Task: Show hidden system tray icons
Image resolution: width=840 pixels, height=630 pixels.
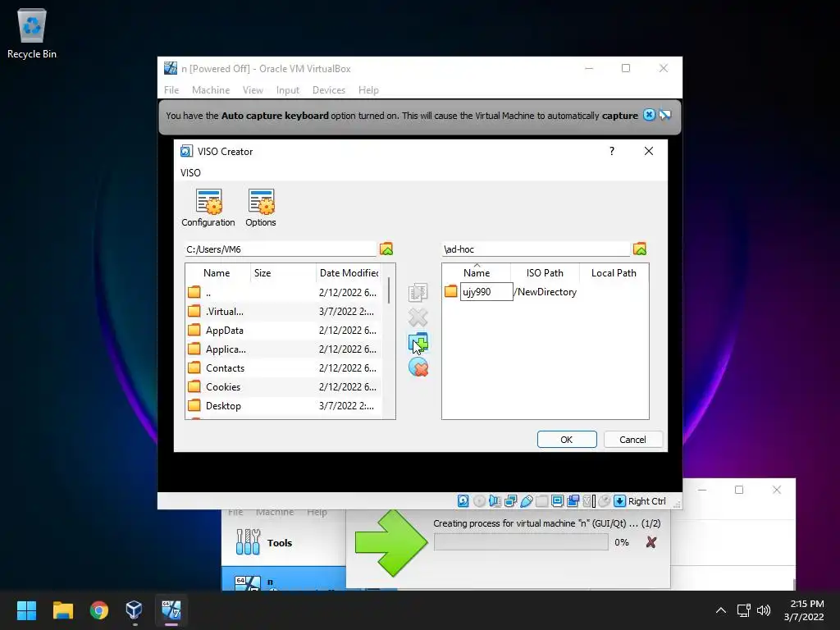Action: tap(721, 610)
